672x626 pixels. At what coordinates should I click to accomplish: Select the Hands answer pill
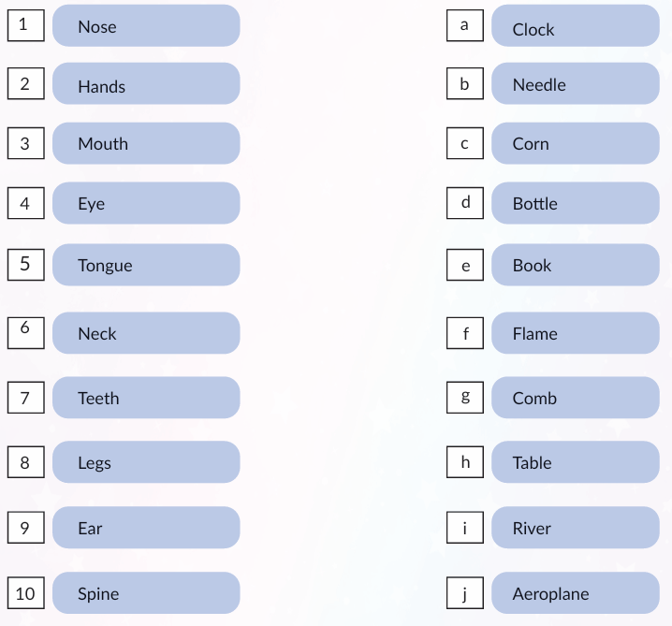(145, 84)
